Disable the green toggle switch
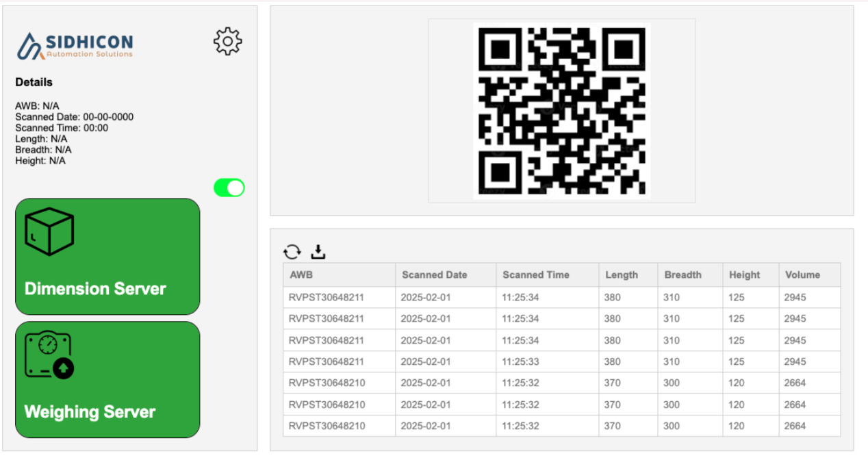Viewport: 868px width, 460px height. pos(229,187)
